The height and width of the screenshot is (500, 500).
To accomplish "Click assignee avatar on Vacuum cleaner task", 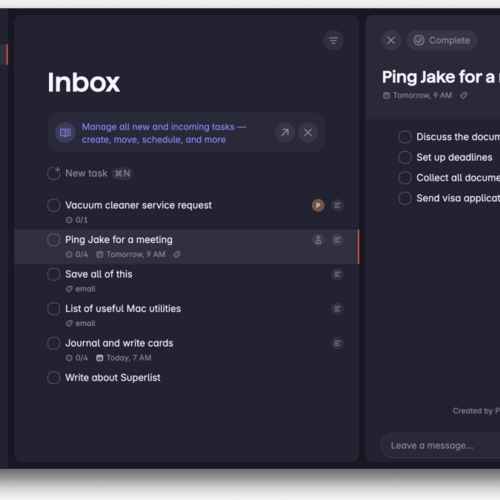I will tap(318, 205).
